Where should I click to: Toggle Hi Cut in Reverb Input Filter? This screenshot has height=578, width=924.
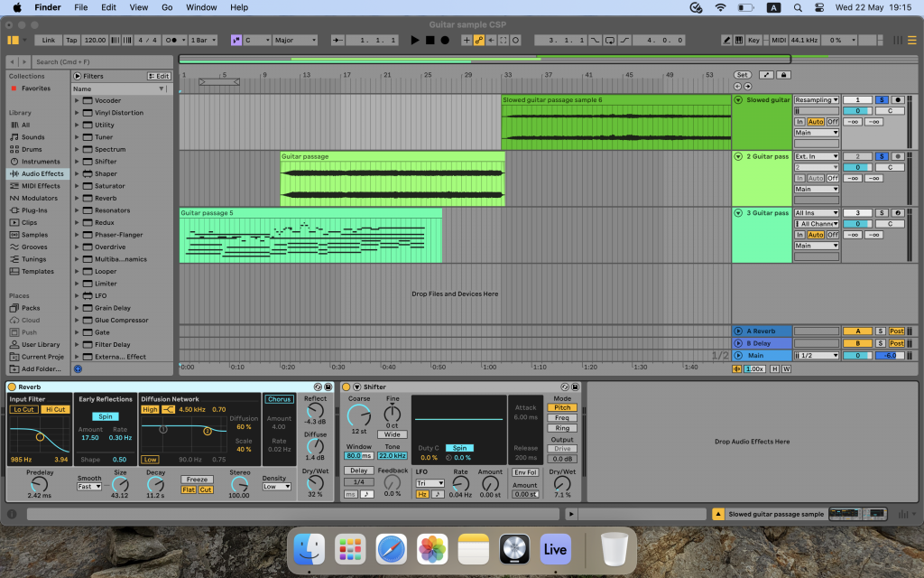56,409
